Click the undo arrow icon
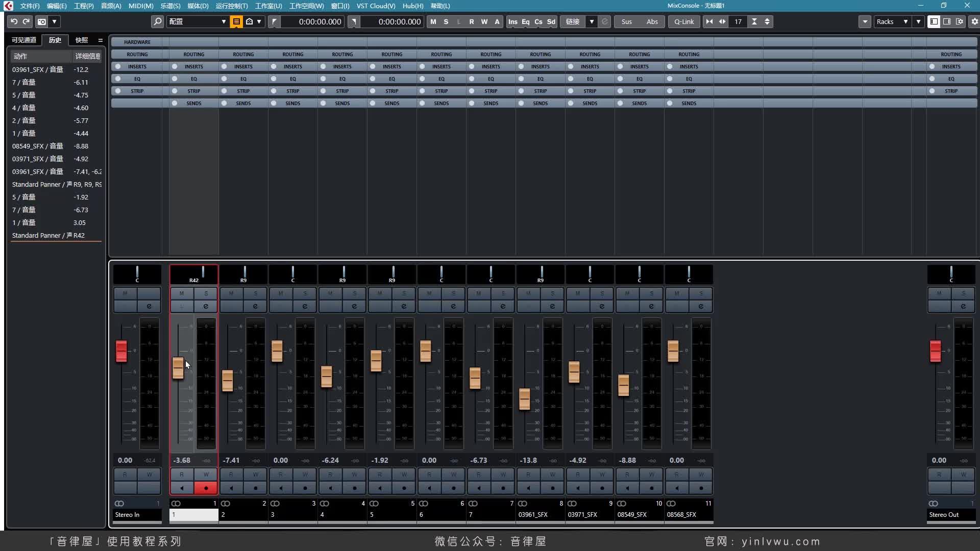This screenshot has height=551, width=980. (13, 21)
